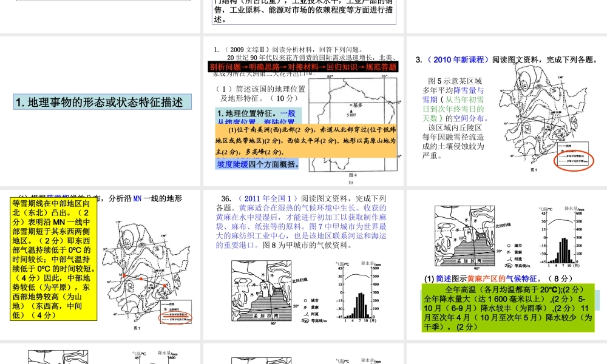Click the blue MN label in 分析沿MN一线的地形
The height and width of the screenshot is (364, 607).
(x=137, y=198)
